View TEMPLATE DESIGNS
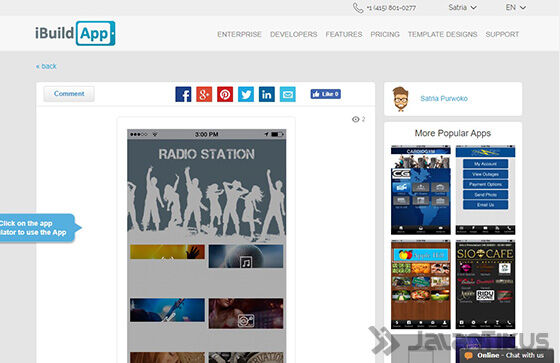Viewport: 560px width, 363px height. tap(442, 34)
